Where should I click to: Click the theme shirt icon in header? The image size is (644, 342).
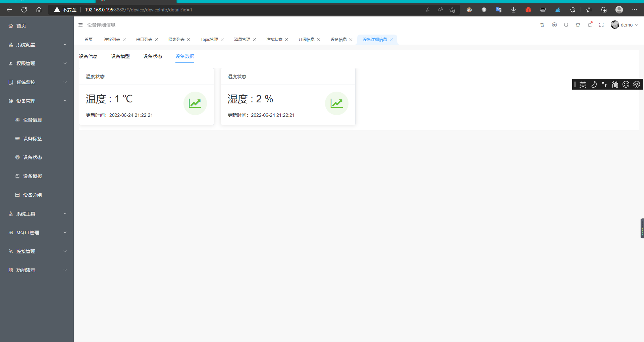(x=578, y=25)
